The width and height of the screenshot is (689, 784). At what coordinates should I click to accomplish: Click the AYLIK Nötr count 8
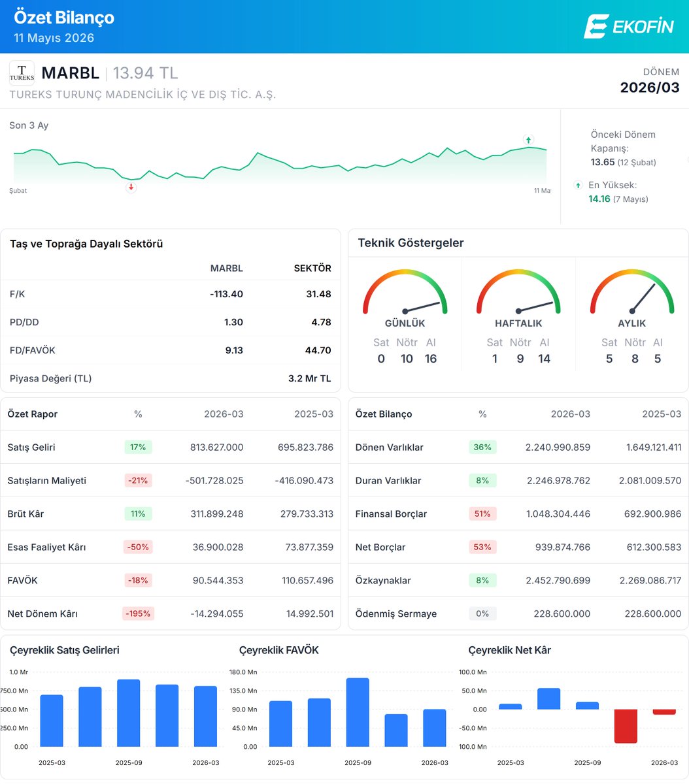pyautogui.click(x=635, y=359)
